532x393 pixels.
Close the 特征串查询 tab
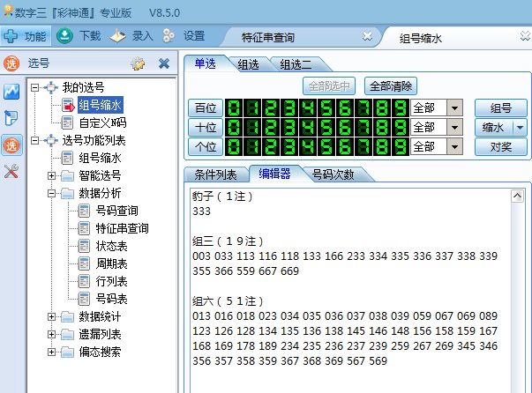367,36
